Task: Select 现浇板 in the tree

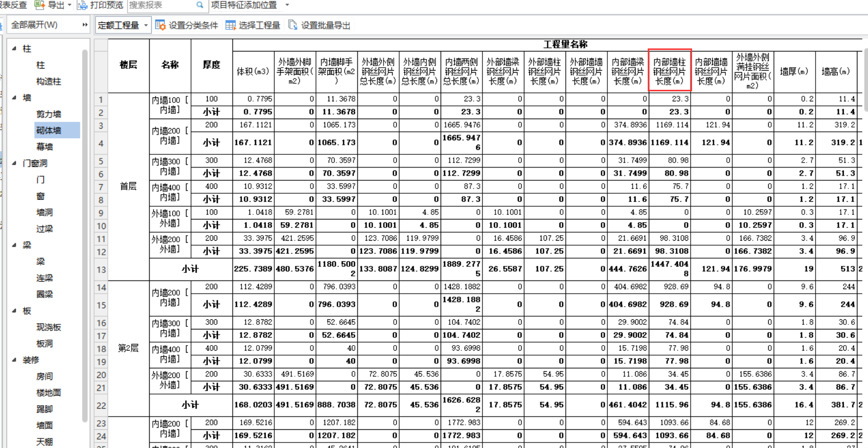Action: 48,327
